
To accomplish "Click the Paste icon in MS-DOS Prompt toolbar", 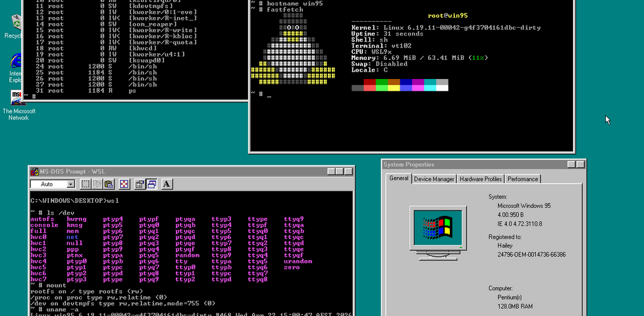I will (109, 184).
